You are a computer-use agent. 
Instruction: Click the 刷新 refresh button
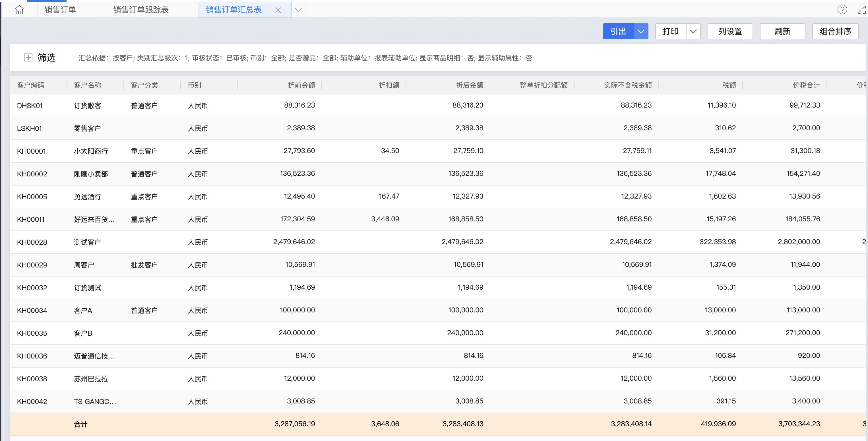coord(782,31)
